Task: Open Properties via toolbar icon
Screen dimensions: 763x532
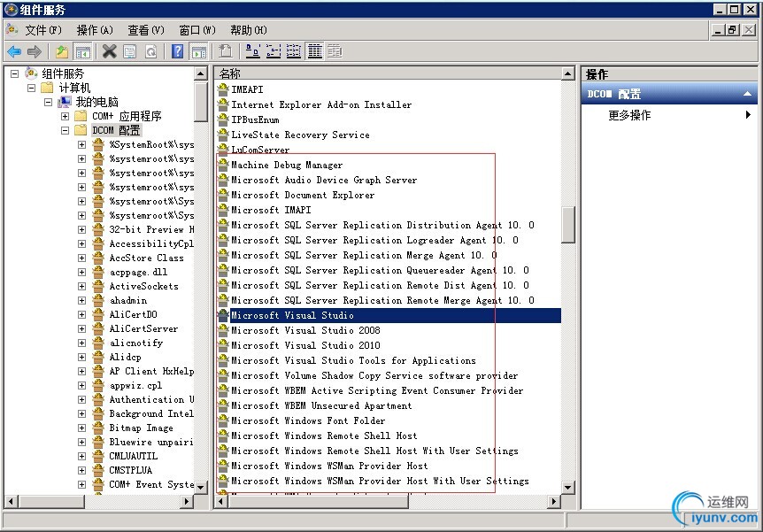Action: (x=130, y=51)
